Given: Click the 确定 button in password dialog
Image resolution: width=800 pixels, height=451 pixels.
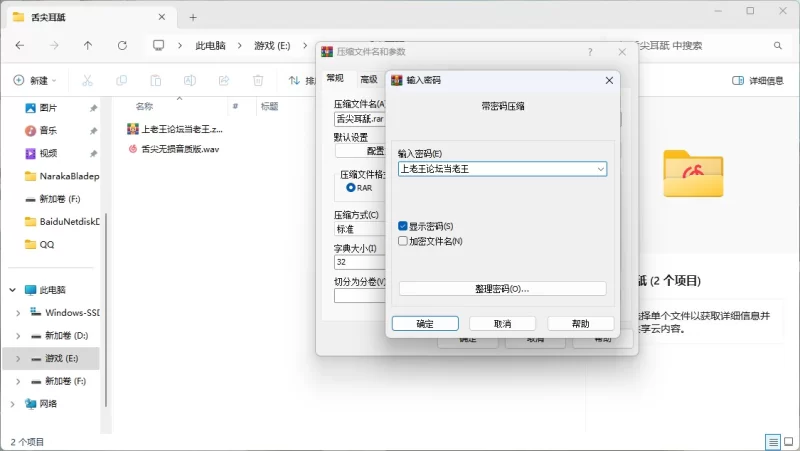Looking at the screenshot, I should pos(425,324).
